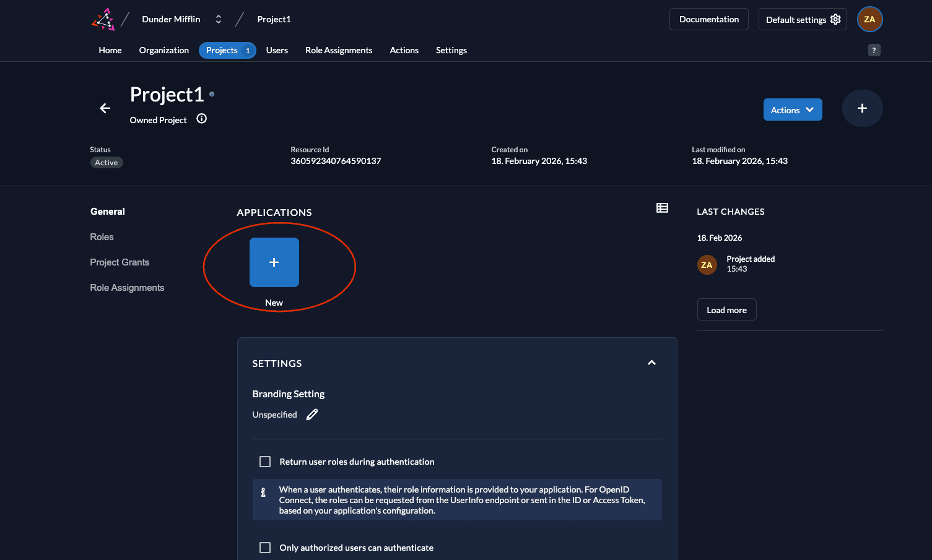This screenshot has height=560, width=932.
Task: Click the info icon next to Owned Project
Action: [201, 119]
